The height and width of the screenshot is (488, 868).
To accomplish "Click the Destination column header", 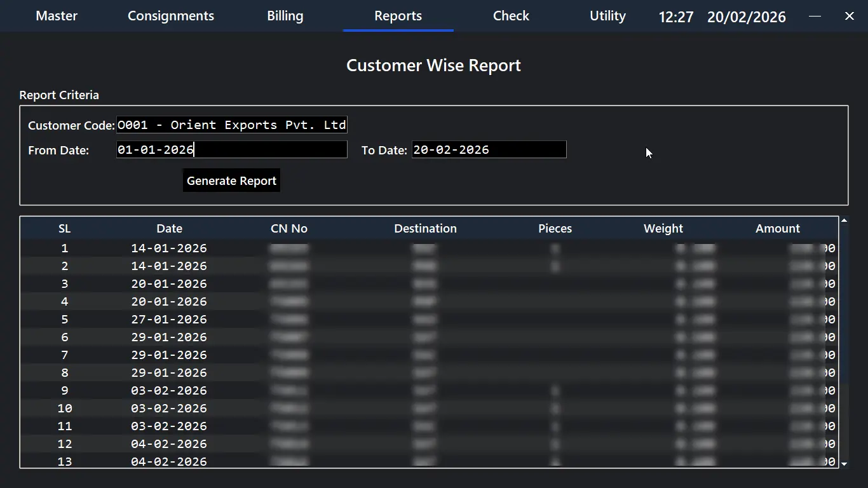I will [425, 229].
